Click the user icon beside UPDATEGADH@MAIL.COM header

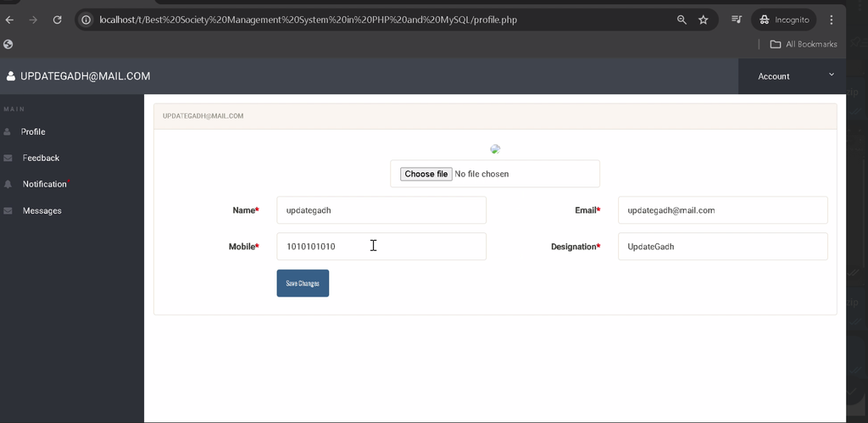(10, 76)
